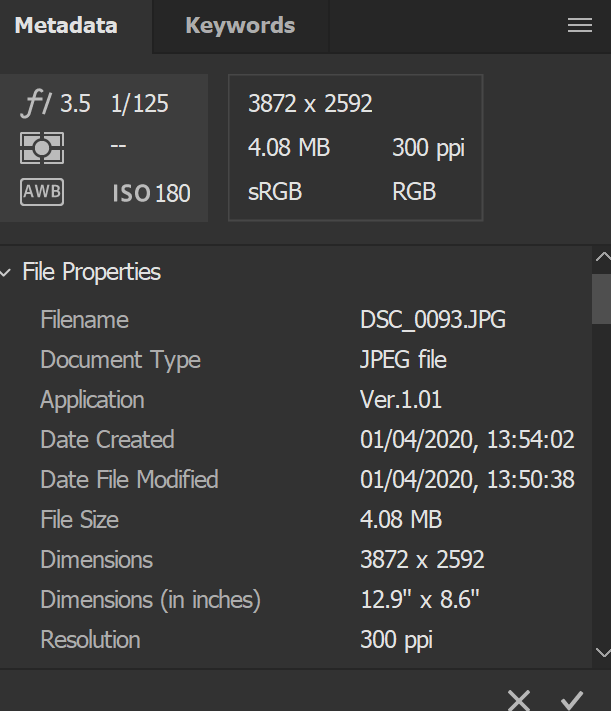Switch to the Keywords tab

[240, 26]
